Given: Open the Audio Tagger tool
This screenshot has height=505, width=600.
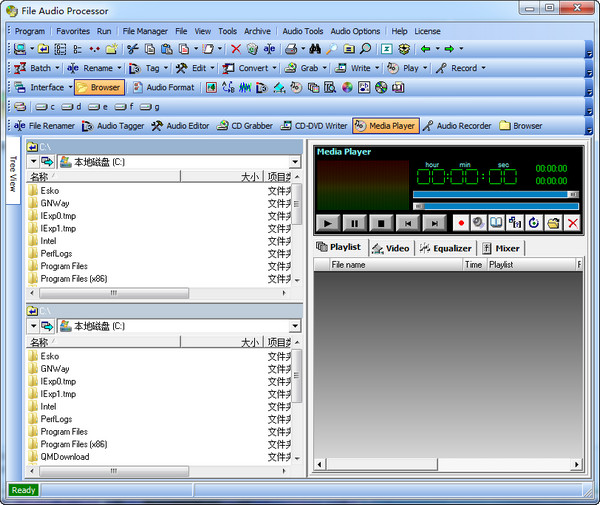Looking at the screenshot, I should (x=115, y=126).
